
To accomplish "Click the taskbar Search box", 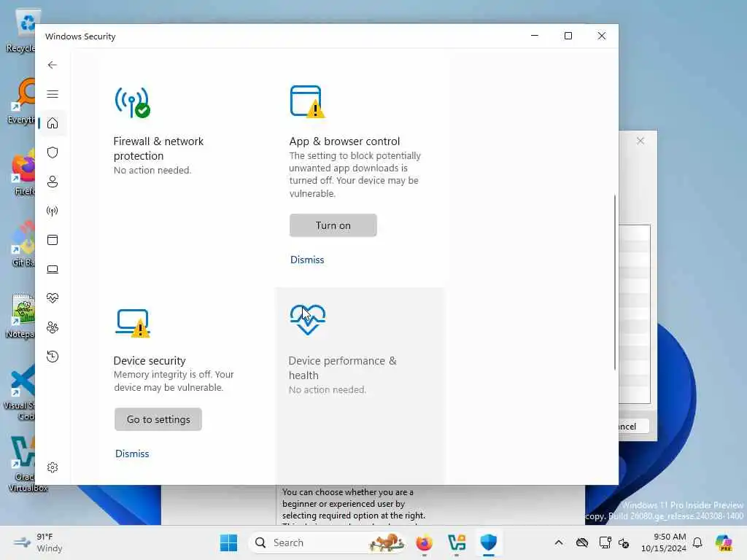I will click(329, 542).
